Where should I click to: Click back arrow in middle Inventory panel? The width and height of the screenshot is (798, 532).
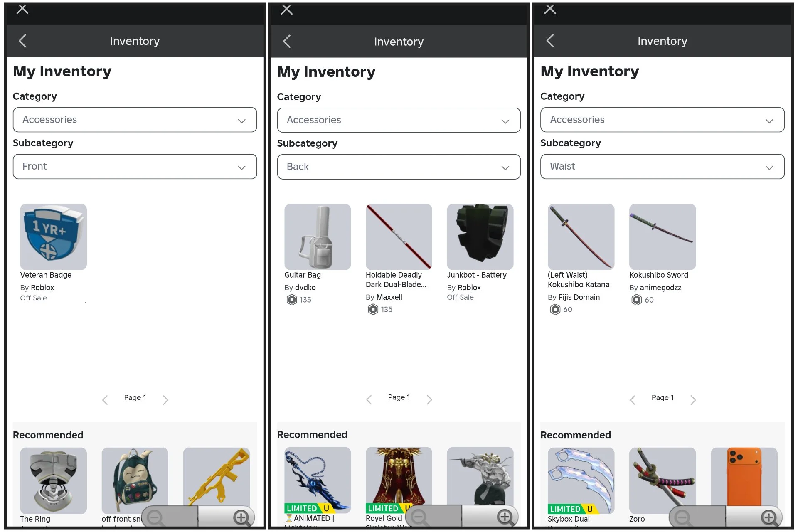tap(287, 41)
